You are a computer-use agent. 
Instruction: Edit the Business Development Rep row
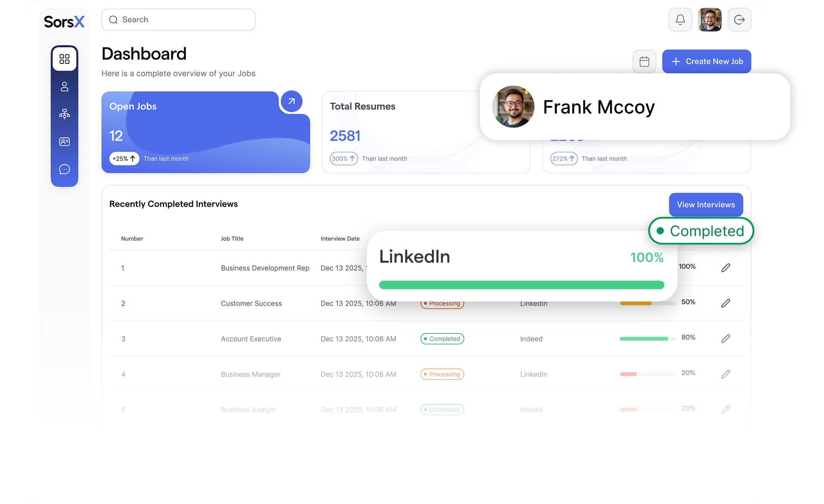click(725, 268)
